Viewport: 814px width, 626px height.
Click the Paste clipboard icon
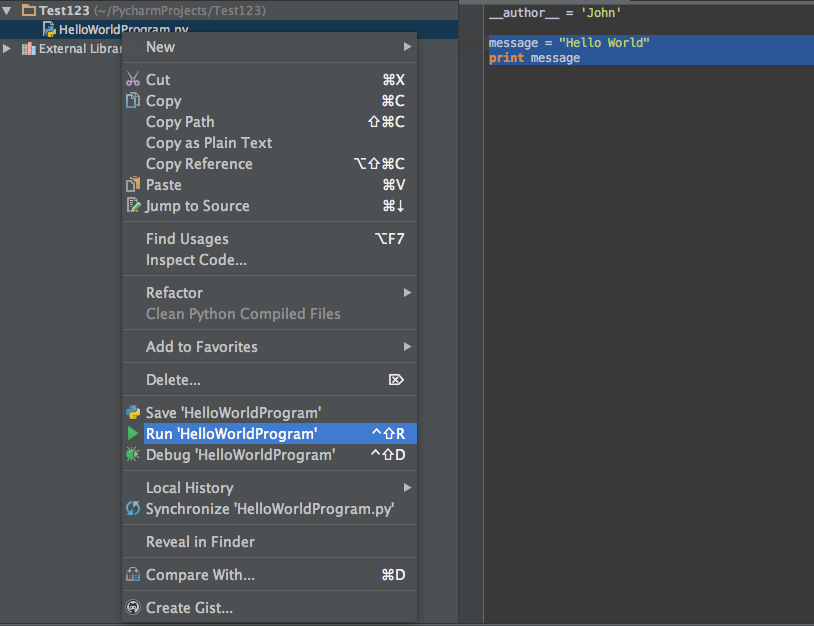[x=133, y=185]
